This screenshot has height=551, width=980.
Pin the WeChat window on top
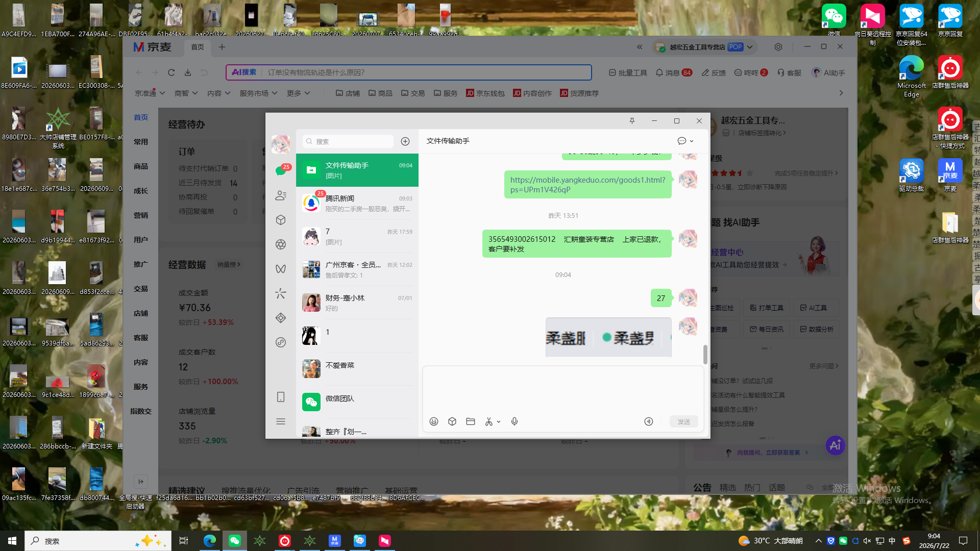click(632, 121)
